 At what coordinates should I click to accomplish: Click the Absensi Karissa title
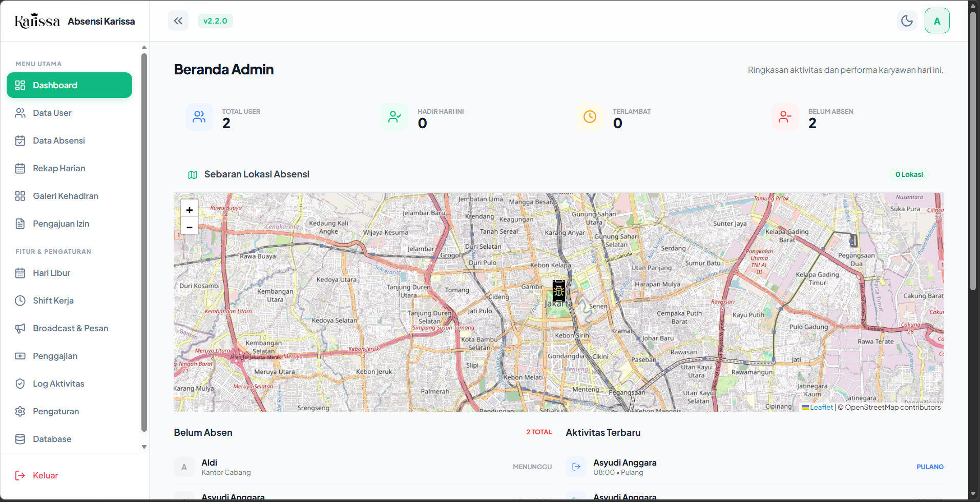click(x=101, y=22)
